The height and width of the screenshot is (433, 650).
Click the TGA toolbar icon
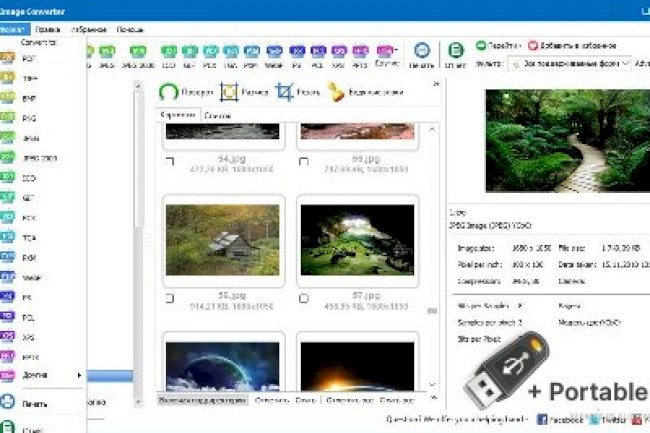[x=230, y=56]
